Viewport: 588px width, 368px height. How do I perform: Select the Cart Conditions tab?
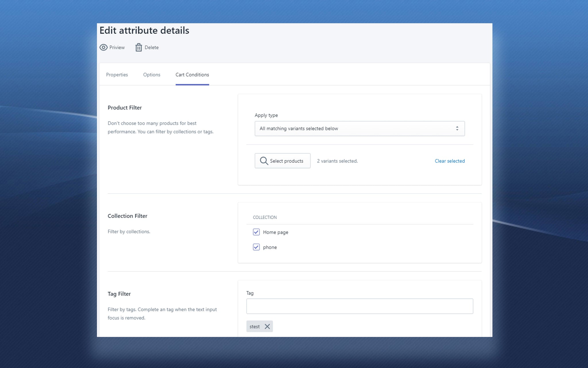pyautogui.click(x=192, y=75)
